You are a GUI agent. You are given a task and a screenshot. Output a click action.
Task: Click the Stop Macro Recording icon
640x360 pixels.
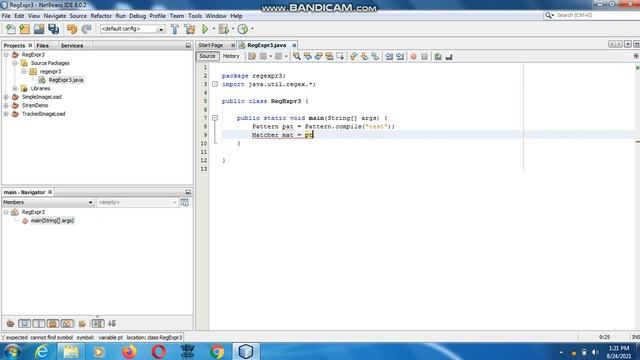(424, 57)
